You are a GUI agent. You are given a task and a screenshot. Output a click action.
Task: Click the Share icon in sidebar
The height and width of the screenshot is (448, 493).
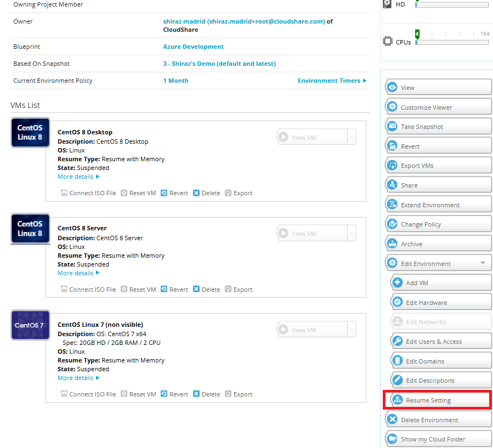tap(392, 185)
